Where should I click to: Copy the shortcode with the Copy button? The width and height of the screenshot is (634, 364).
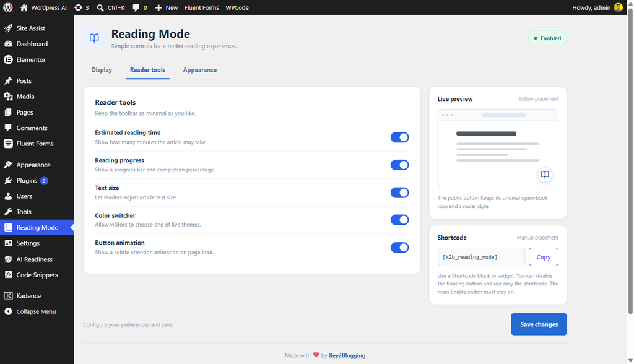click(x=544, y=257)
